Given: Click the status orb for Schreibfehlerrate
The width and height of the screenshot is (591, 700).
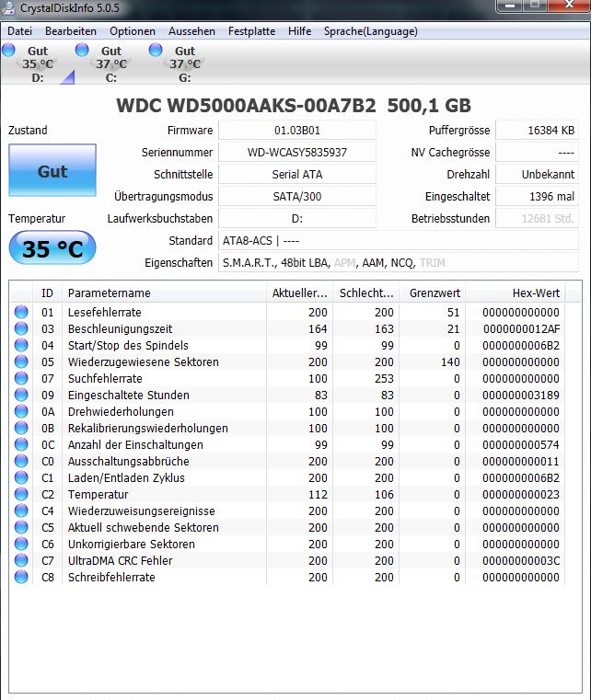Looking at the screenshot, I should [21, 577].
